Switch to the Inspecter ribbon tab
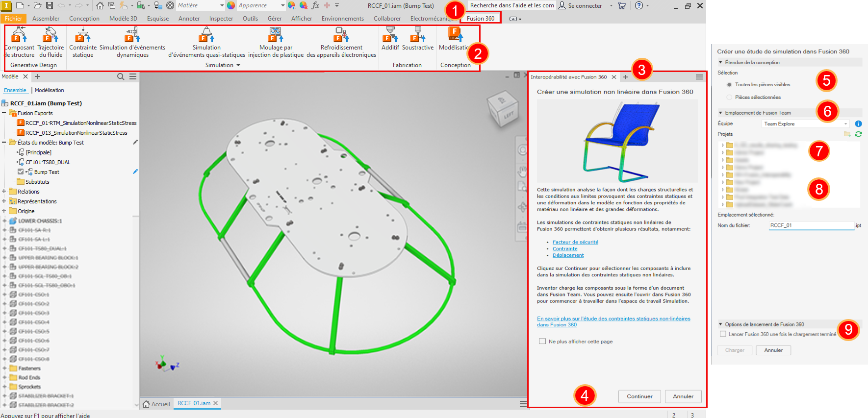 pos(221,19)
